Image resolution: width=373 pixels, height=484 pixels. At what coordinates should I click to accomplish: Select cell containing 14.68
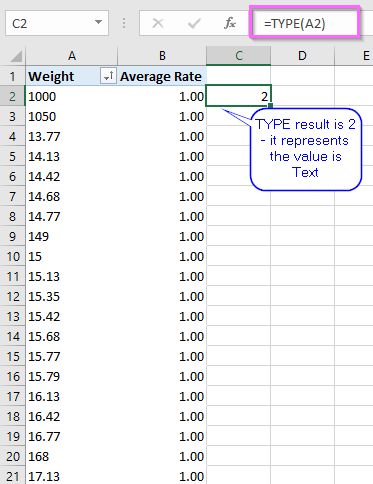72,196
